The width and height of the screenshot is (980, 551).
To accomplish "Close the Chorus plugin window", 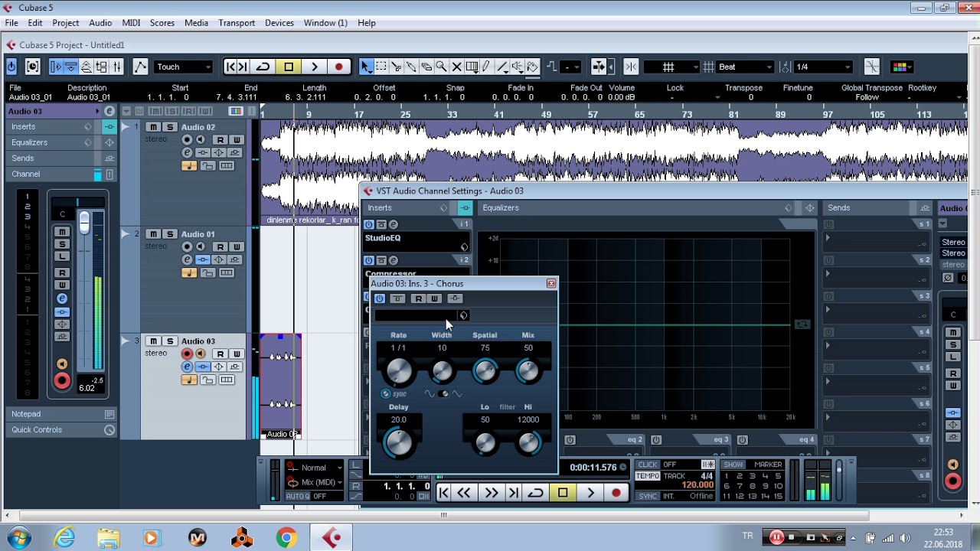I will (551, 284).
